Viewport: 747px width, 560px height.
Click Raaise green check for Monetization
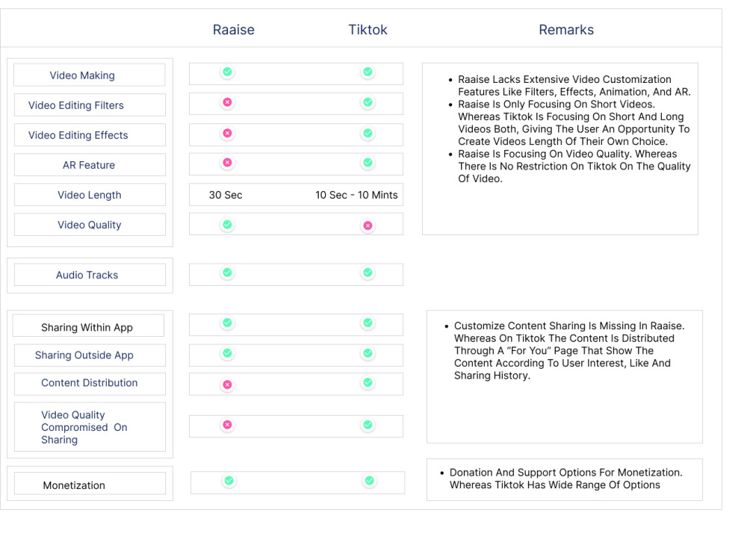[x=229, y=480]
